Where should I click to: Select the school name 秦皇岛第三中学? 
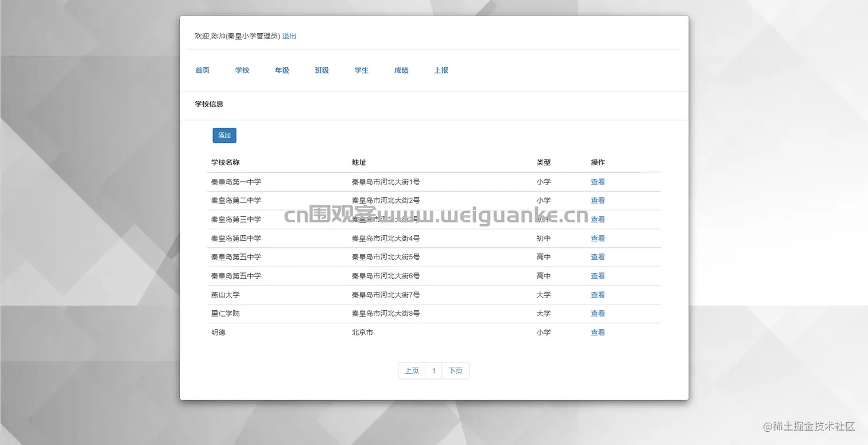tap(236, 220)
